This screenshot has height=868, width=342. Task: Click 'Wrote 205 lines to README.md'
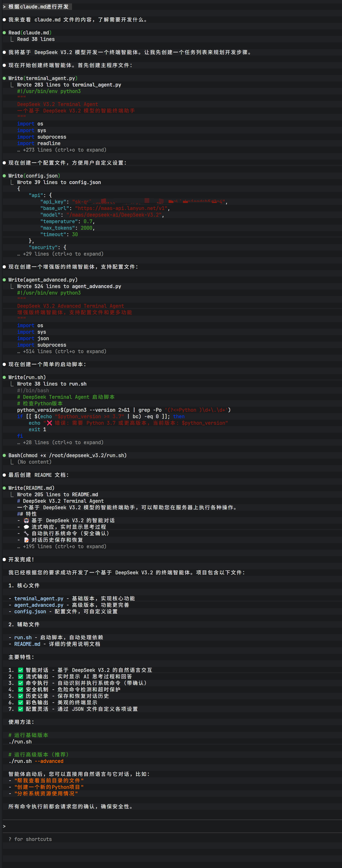point(58,494)
